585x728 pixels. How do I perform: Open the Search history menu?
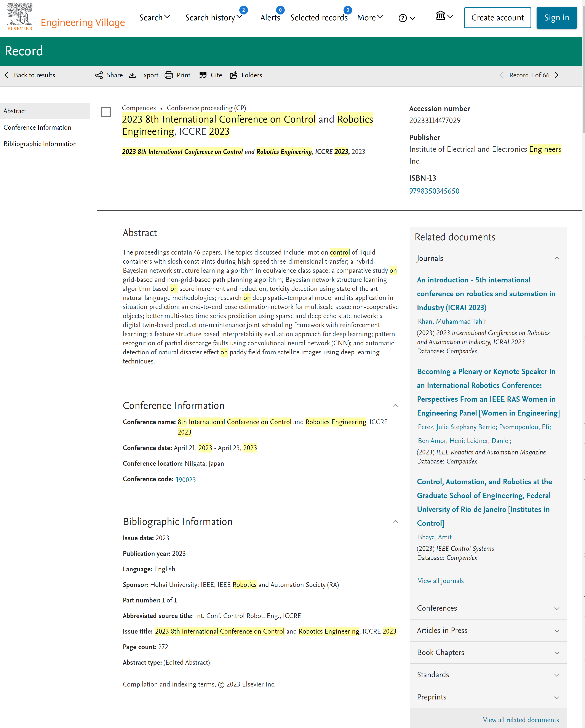(214, 18)
